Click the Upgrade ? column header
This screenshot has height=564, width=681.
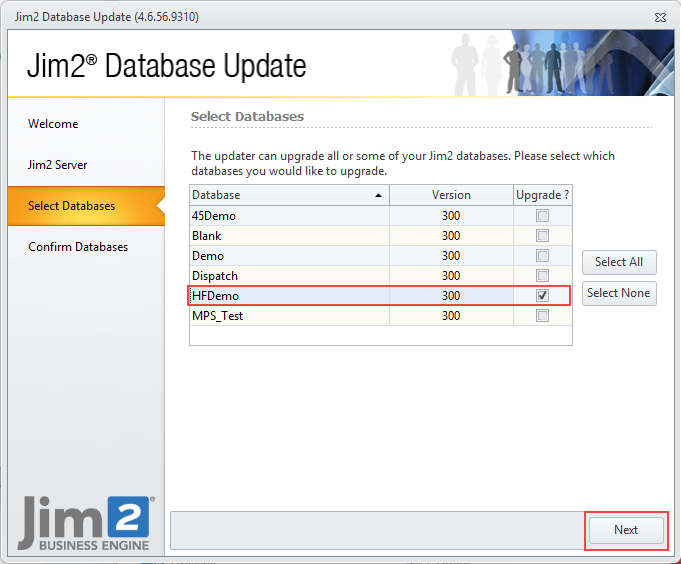point(542,195)
